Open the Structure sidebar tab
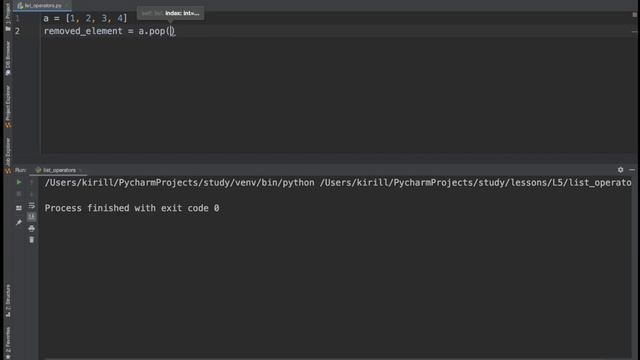Image resolution: width=640 pixels, height=360 pixels. click(8, 301)
